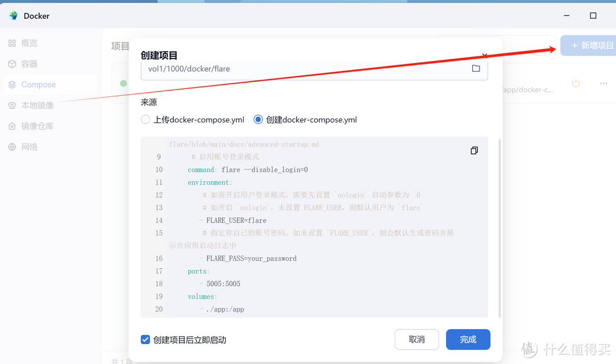The image size is (616, 364).
Task: Select the 上传docker-compose.yml radio option
Action: 145,119
